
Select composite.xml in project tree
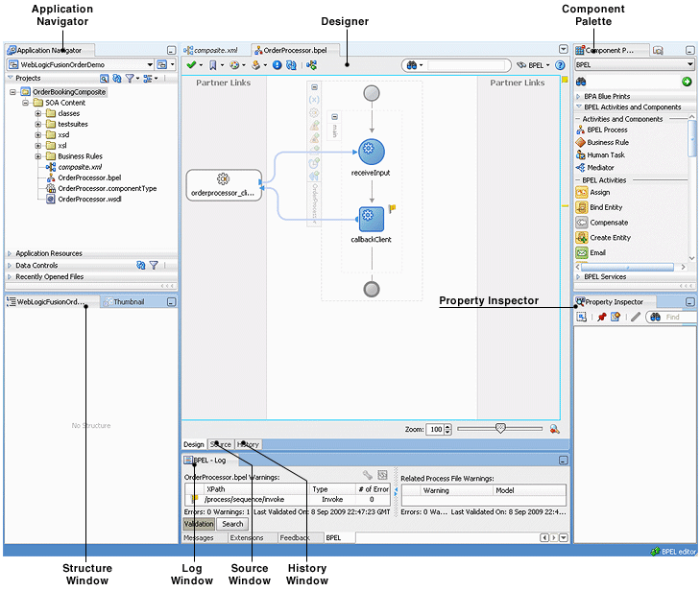coord(80,167)
